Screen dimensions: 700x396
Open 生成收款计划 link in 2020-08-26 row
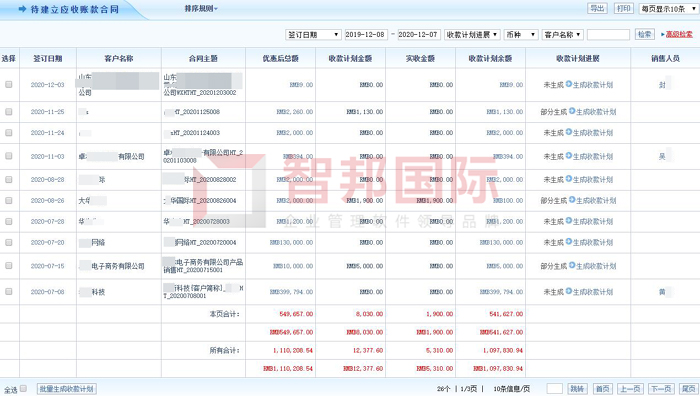[596, 200]
